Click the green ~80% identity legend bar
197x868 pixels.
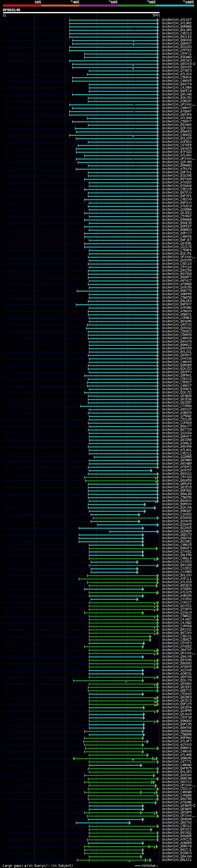pyautogui.click(x=137, y=6)
